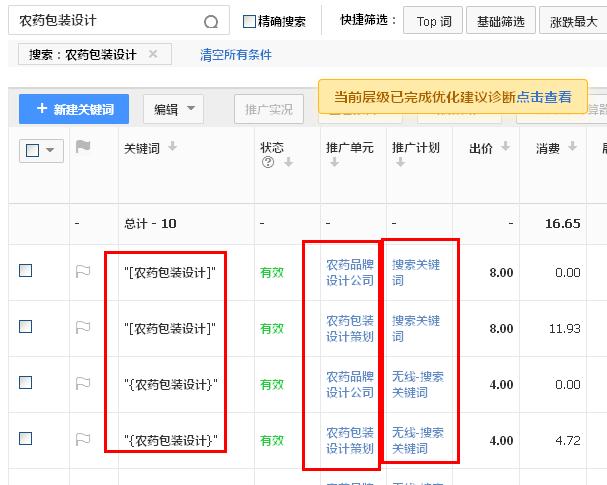Viewport: 607px width, 485px height.
Task: Sort by 出价 column arrow
Action: tap(505, 146)
